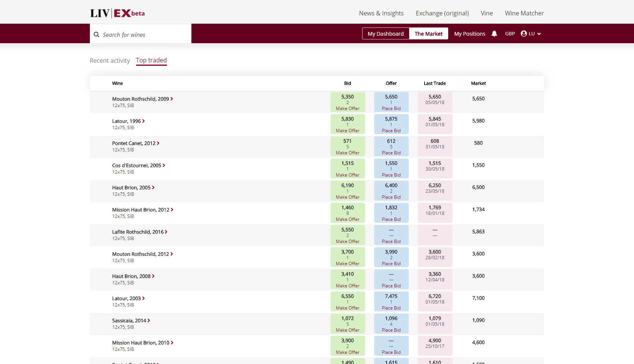Click bid 3,410 for Haut Brion 2008

[x=347, y=274]
